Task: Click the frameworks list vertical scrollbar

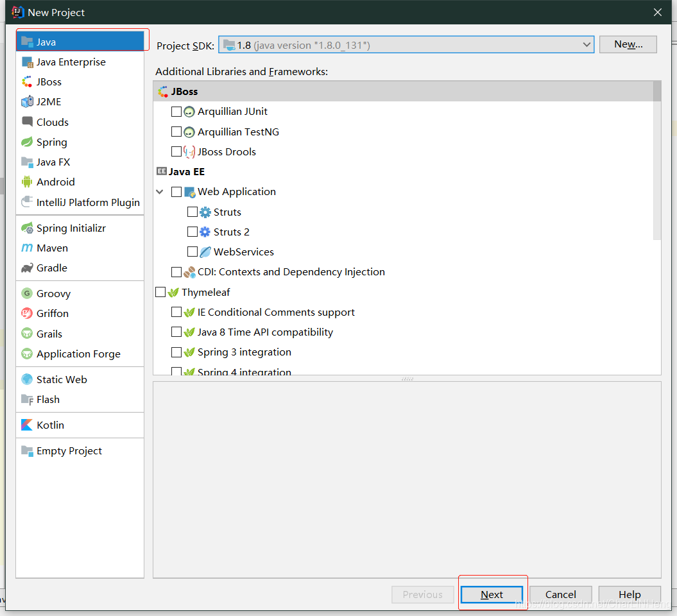Action: pyautogui.click(x=656, y=160)
